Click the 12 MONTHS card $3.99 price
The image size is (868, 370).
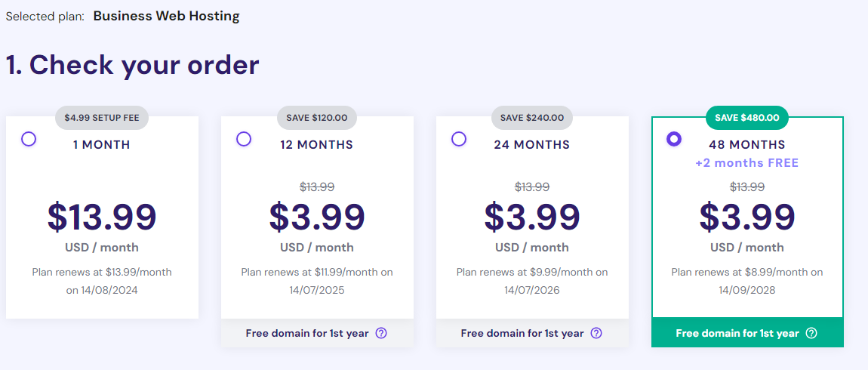pos(317,217)
